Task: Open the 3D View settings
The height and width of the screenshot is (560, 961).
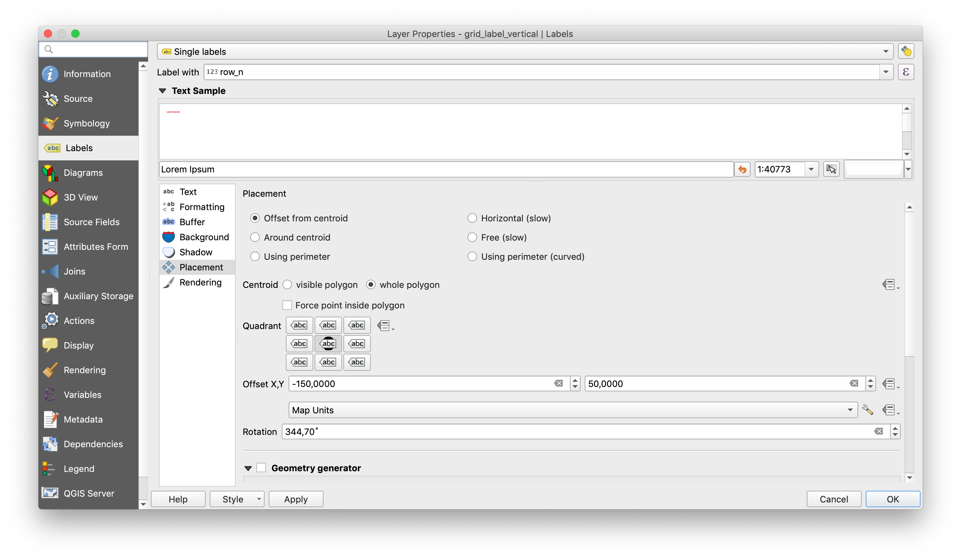Action: click(x=81, y=197)
